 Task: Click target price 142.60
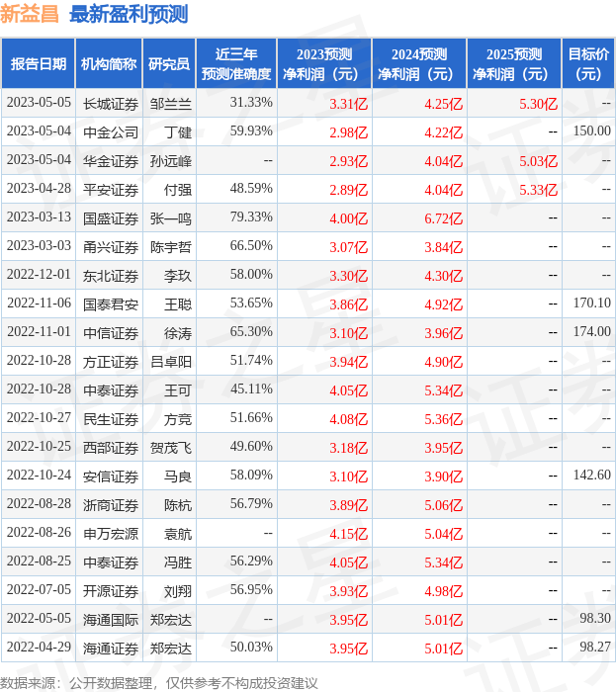click(592, 476)
